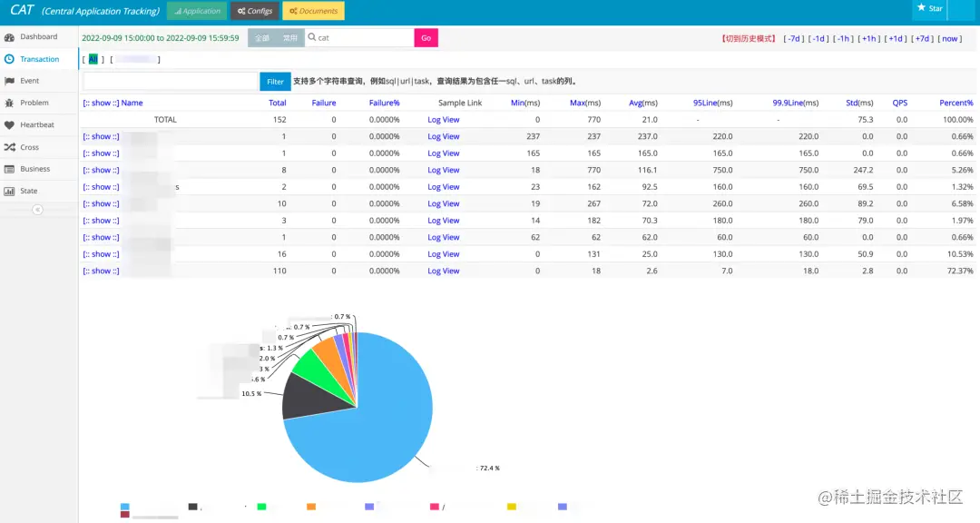The width and height of the screenshot is (980, 523).
Task: Sort by the Failure% column header
Action: click(x=384, y=103)
